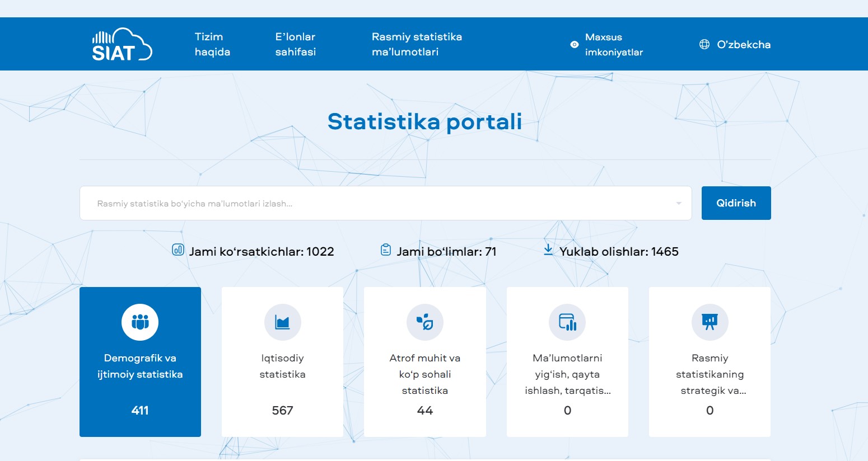Viewport: 868px width, 461px height.
Task: Select Rasmiy statistika ma'lumotlari in navigation
Action: [417, 44]
